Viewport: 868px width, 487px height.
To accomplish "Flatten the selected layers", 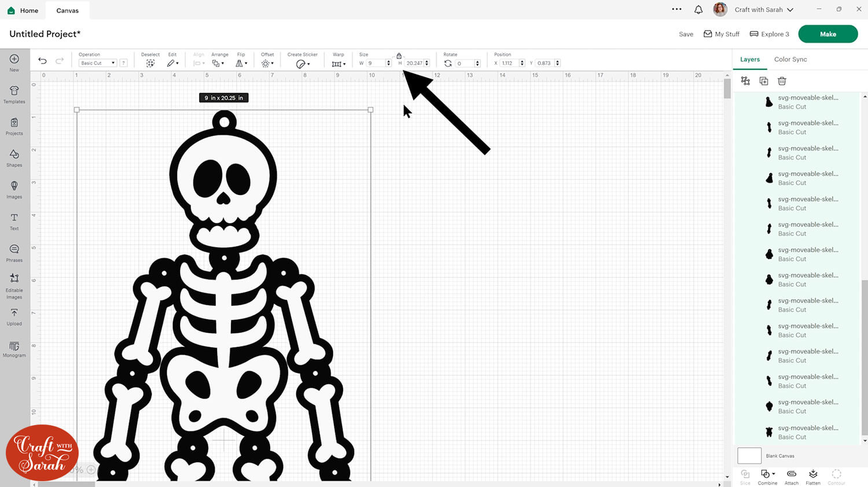I will 813,476.
